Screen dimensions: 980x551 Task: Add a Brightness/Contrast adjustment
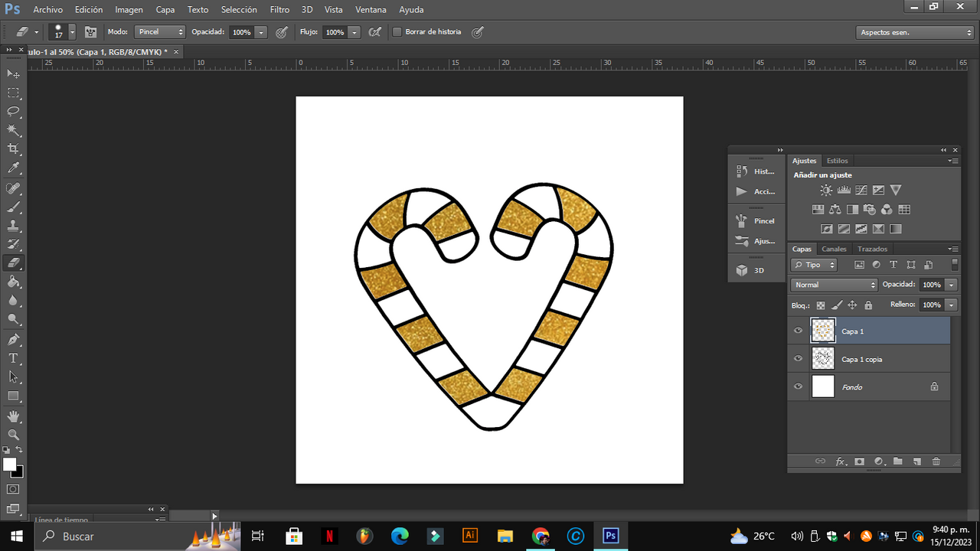826,190
